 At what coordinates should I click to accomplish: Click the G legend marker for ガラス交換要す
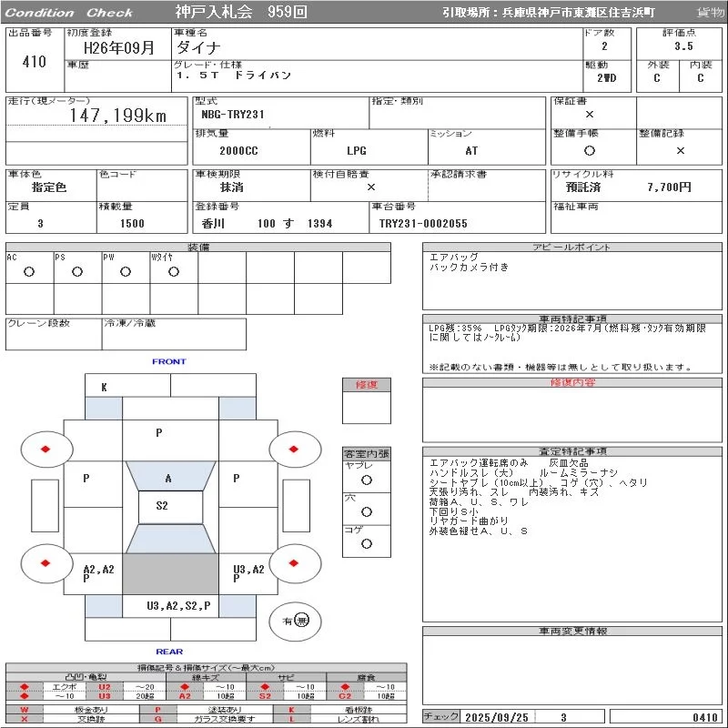click(157, 719)
